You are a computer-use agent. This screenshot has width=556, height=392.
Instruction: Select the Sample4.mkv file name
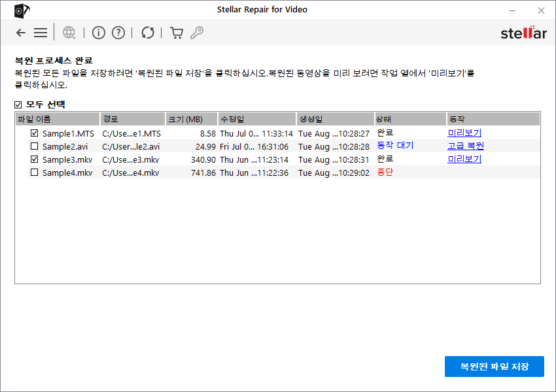point(67,172)
